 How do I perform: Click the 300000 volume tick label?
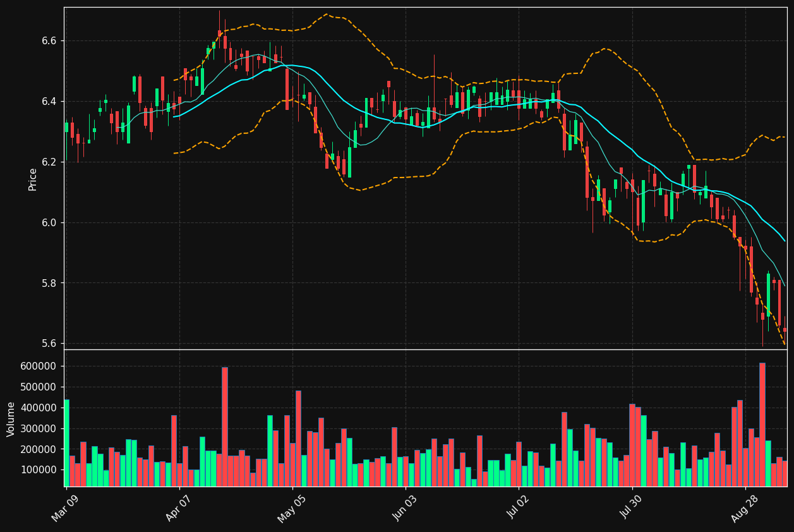pos(39,429)
